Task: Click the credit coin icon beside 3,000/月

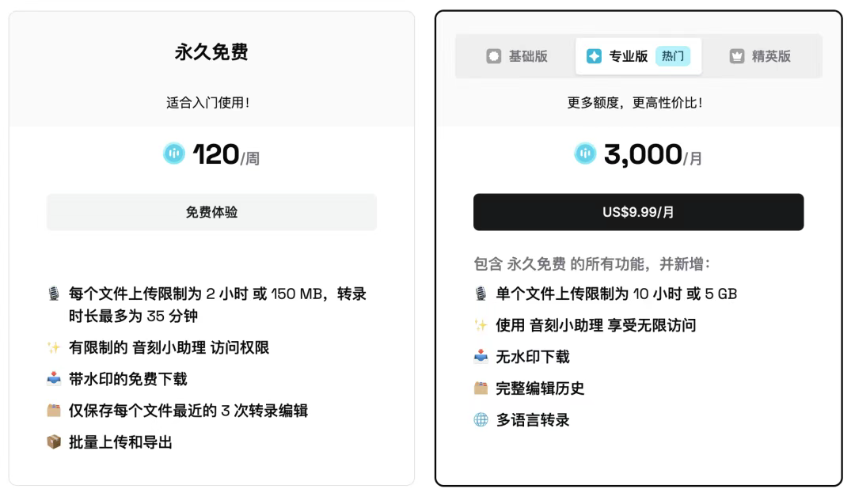Action: pyautogui.click(x=585, y=153)
